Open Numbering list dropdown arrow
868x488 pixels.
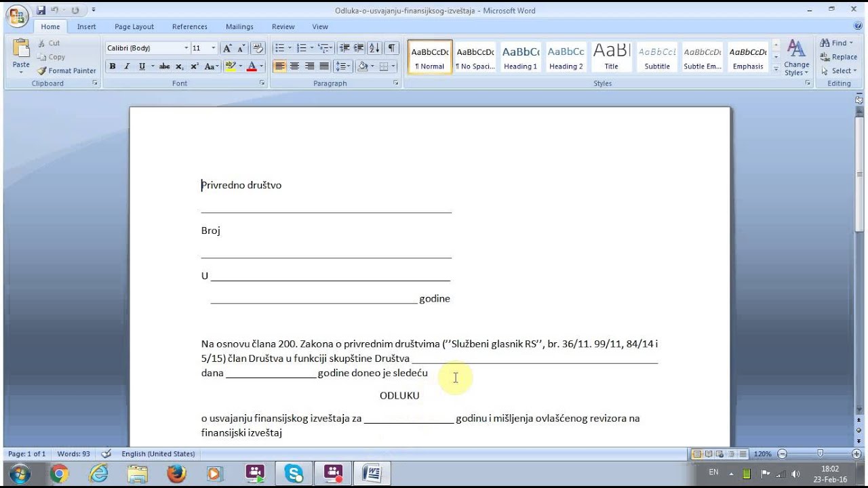coord(311,48)
